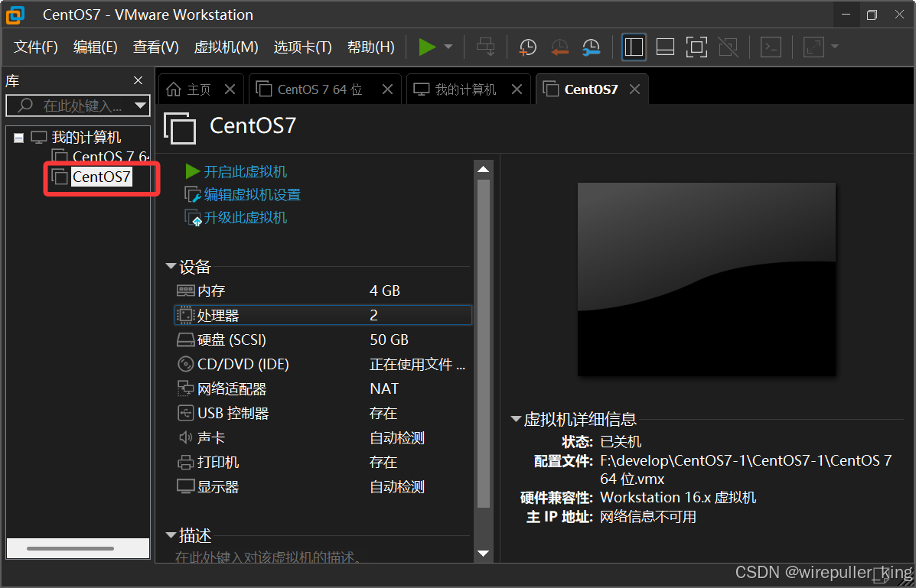
Task: Click the CD/DVD (IDE) device icon
Action: pyautogui.click(x=185, y=365)
